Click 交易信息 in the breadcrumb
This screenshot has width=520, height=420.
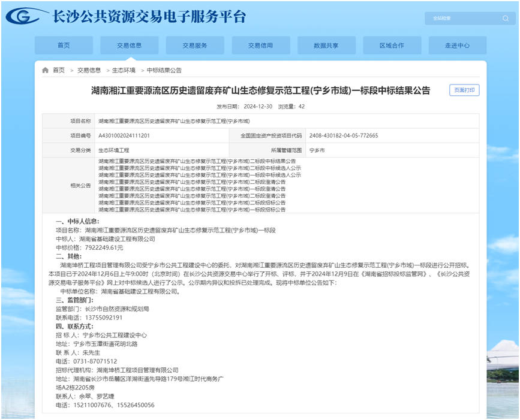89,70
